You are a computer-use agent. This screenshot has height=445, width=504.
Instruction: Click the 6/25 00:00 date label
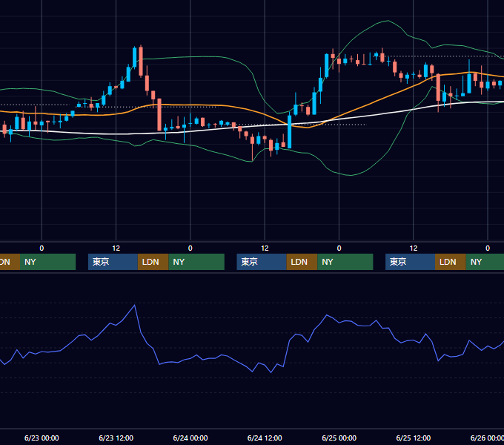pyautogui.click(x=339, y=438)
